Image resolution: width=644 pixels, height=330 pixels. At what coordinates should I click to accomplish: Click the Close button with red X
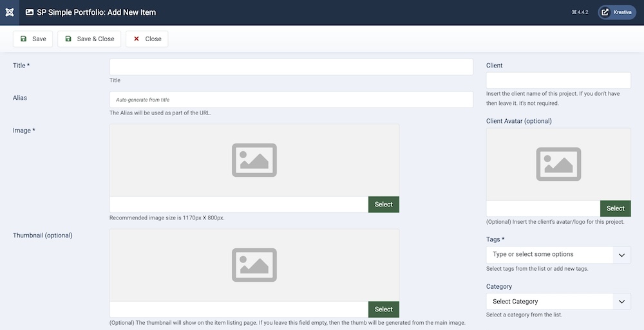(x=147, y=39)
